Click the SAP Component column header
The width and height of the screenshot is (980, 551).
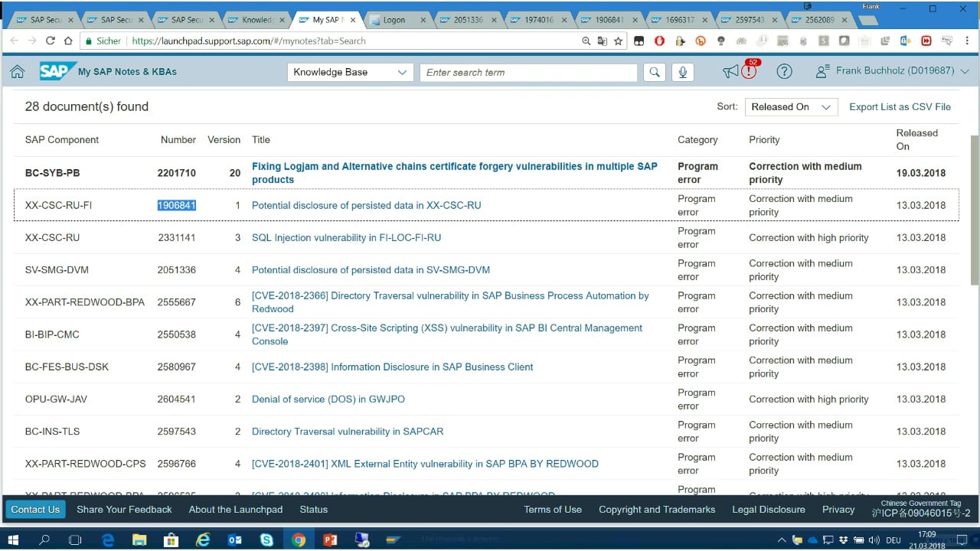coord(62,140)
